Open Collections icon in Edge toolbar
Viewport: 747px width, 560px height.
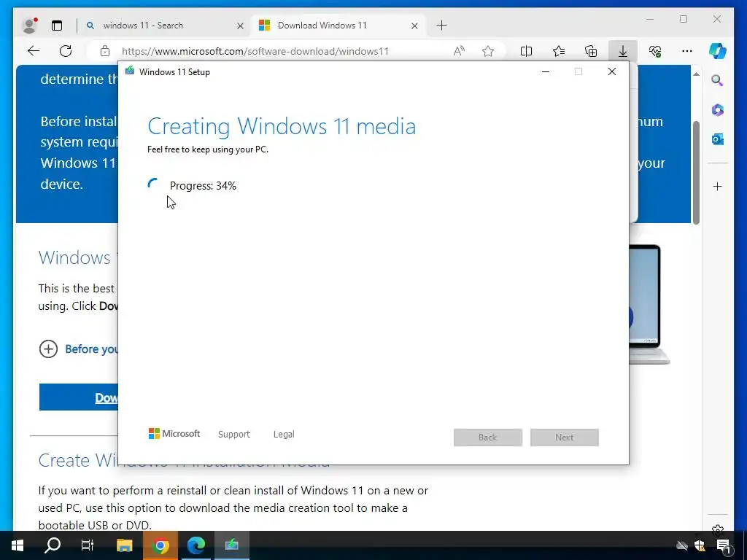(x=591, y=51)
